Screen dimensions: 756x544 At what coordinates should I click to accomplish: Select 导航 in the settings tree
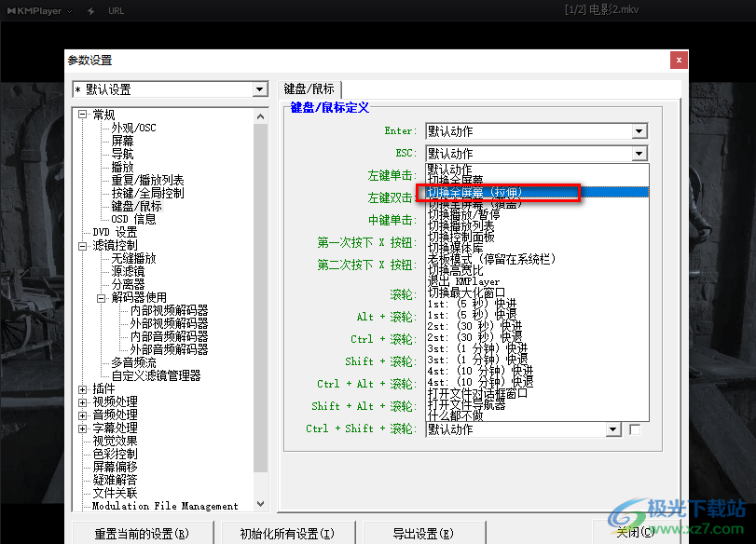pyautogui.click(x=122, y=154)
